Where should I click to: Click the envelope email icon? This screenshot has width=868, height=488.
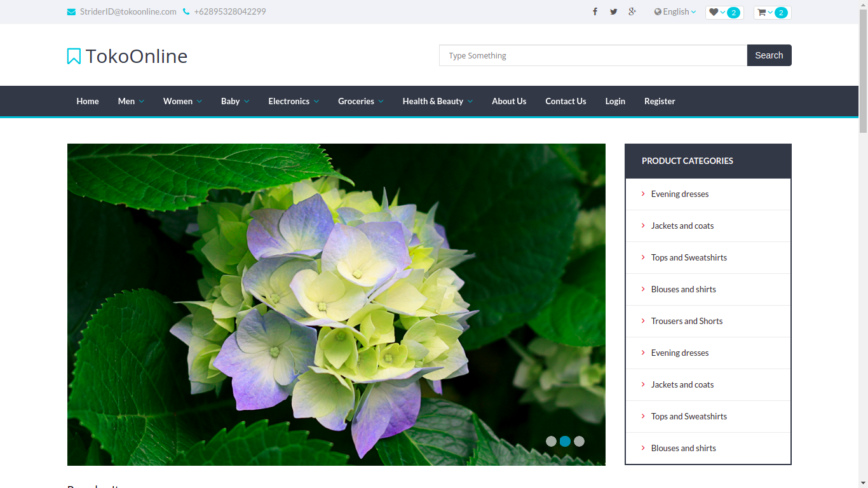[x=71, y=11]
